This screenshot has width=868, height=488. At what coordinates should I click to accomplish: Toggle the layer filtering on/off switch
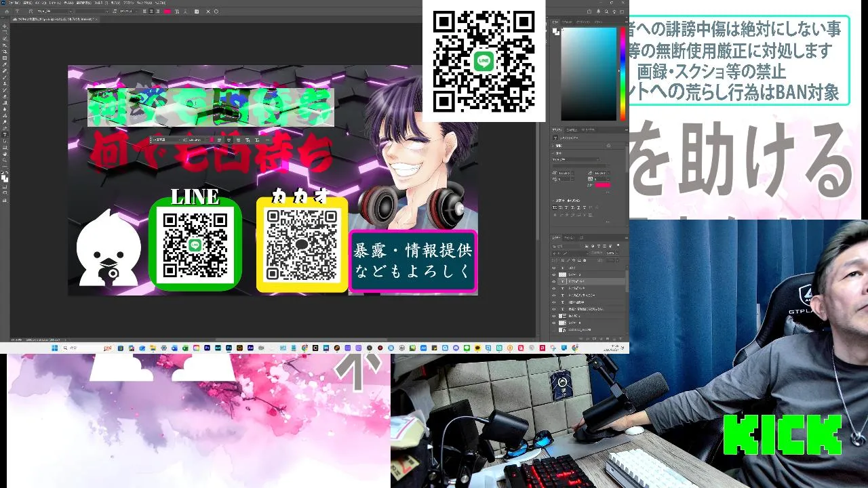pyautogui.click(x=618, y=245)
